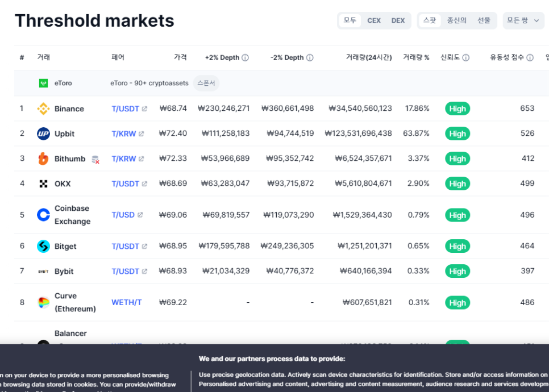Click Bybit price ₩68.93

[173, 271]
